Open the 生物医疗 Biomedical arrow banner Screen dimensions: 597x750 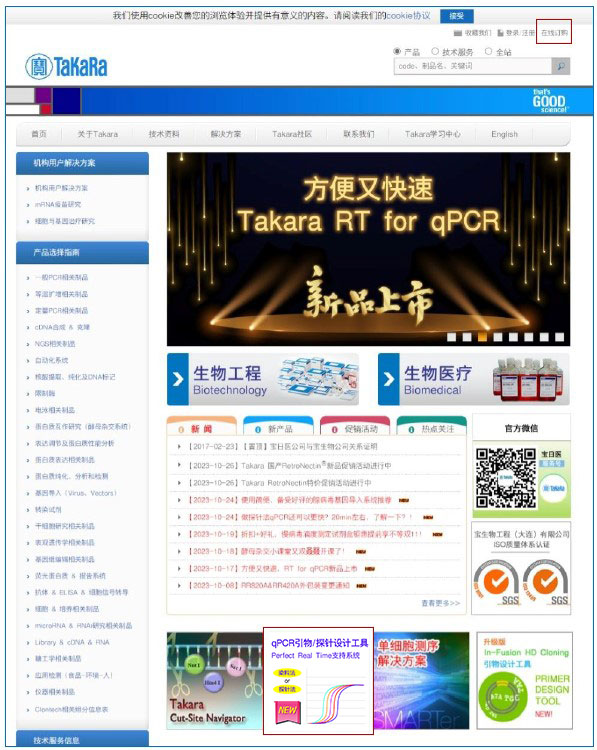(474, 379)
